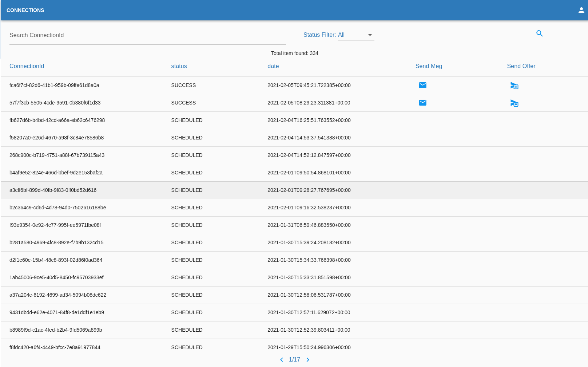Viewport: 588px width, 367px height.
Task: Select connection 1ab45006-9ce5-40d5-8450-fc95703933ef
Action: [56, 277]
